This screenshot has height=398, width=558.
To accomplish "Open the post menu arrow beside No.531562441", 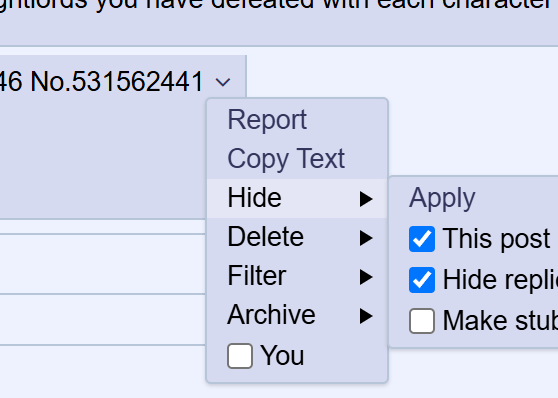I will coord(223,82).
